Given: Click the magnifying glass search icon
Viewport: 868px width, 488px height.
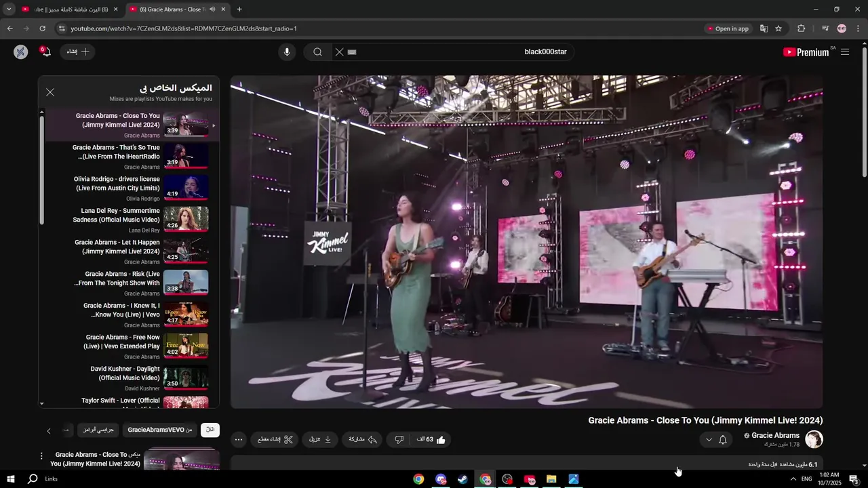Looking at the screenshot, I should coord(317,52).
